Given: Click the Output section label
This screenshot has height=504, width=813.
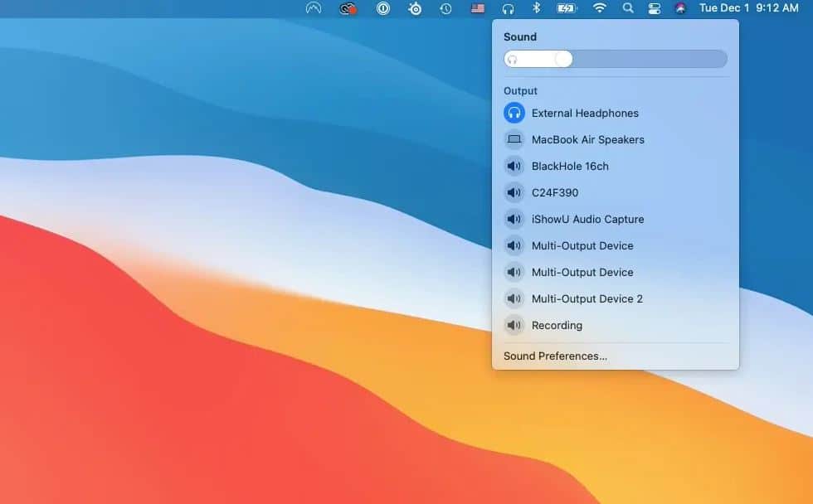Looking at the screenshot, I should click(x=521, y=90).
